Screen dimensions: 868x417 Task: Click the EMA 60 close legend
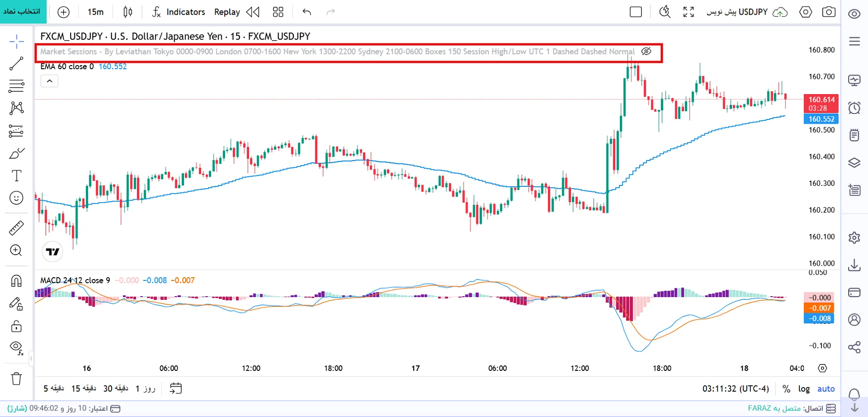(67, 66)
